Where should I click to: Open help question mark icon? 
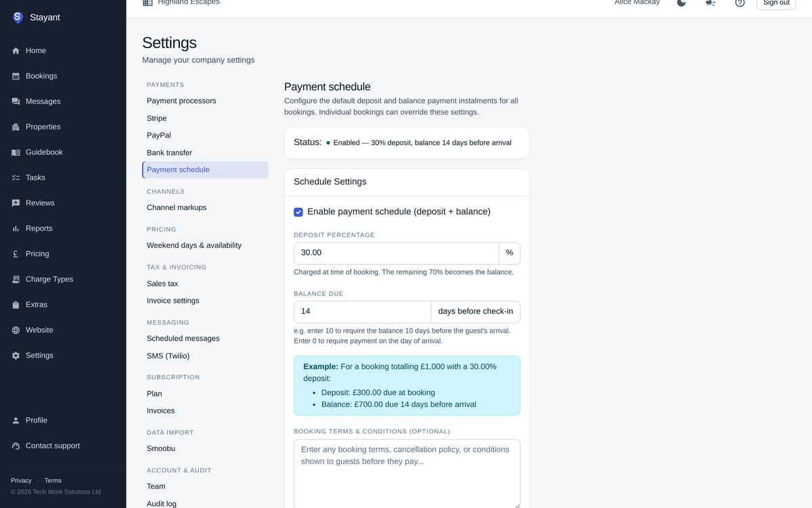pyautogui.click(x=740, y=3)
